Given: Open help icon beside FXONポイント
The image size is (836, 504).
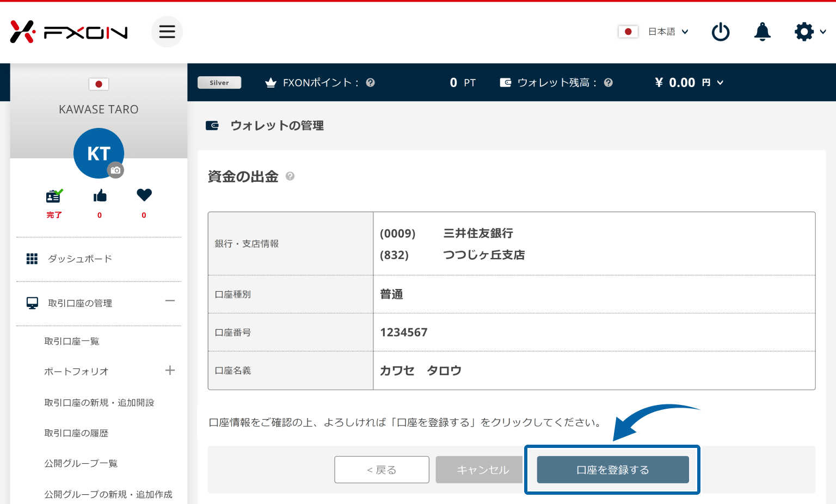Looking at the screenshot, I should coord(371,83).
